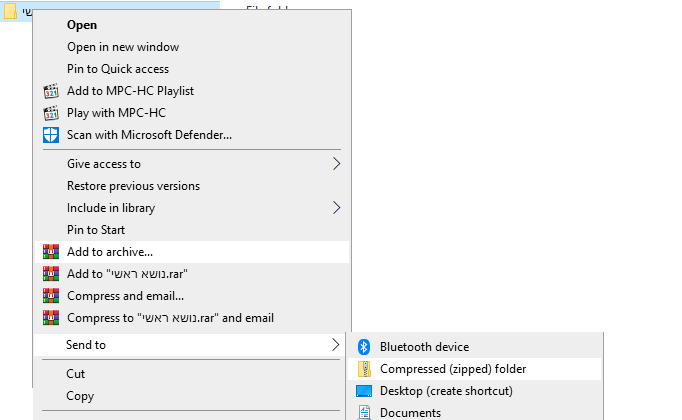Click the WinRAR icon beside Compress and email

click(51, 296)
